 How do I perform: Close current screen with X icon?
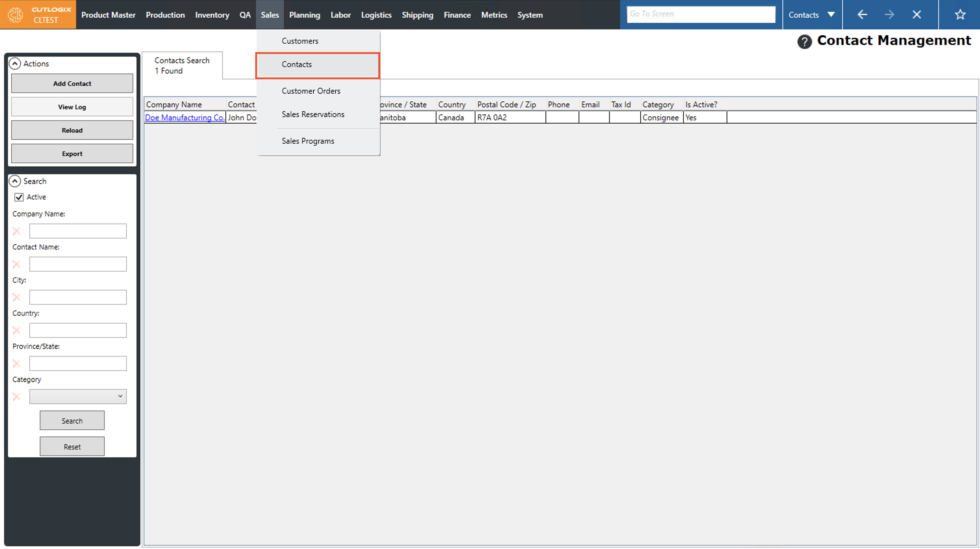coord(916,15)
